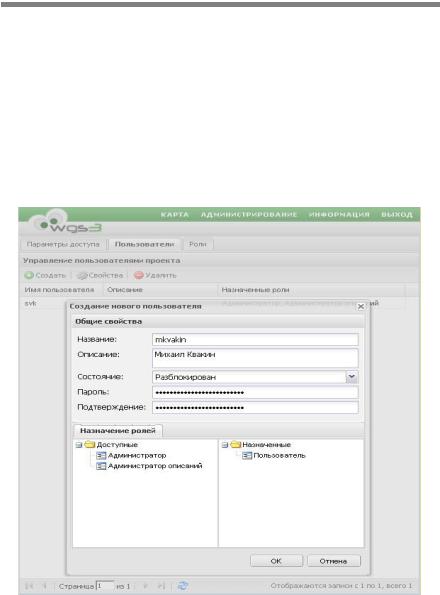Image resolution: width=440 pixels, height=595 pixels.
Task: Click the Описание field with Михаил Квакин
Action: click(255, 358)
